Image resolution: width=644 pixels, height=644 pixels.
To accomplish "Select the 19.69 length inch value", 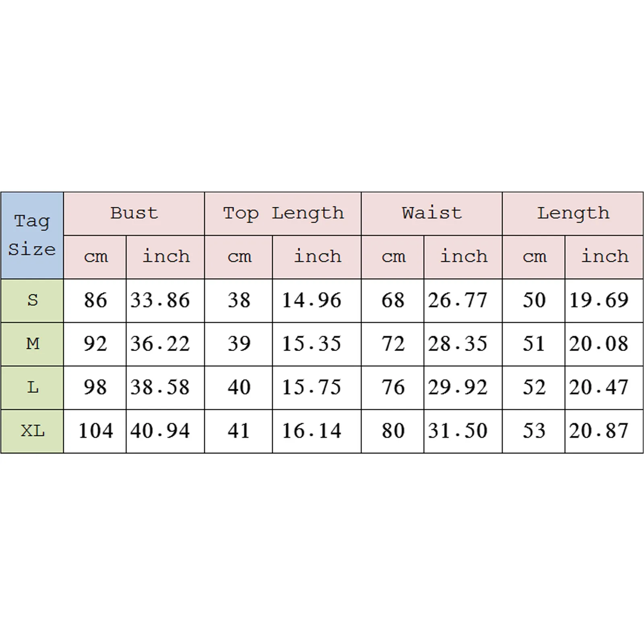I will 599,300.
